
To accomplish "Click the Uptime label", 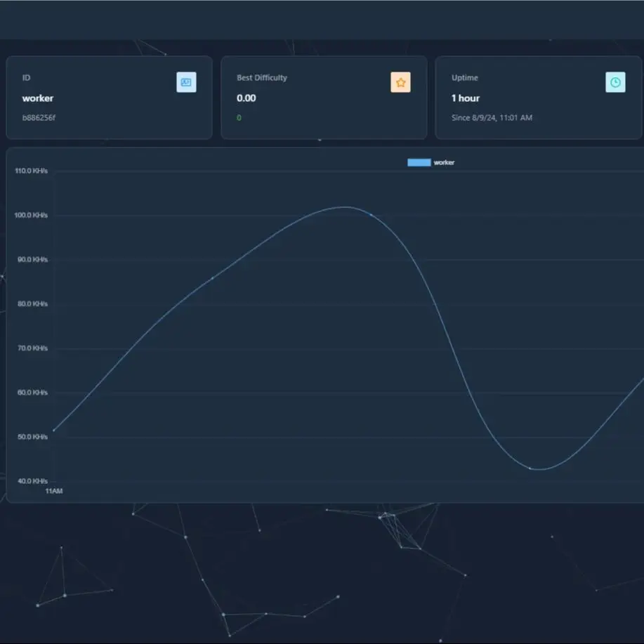I will pyautogui.click(x=464, y=78).
